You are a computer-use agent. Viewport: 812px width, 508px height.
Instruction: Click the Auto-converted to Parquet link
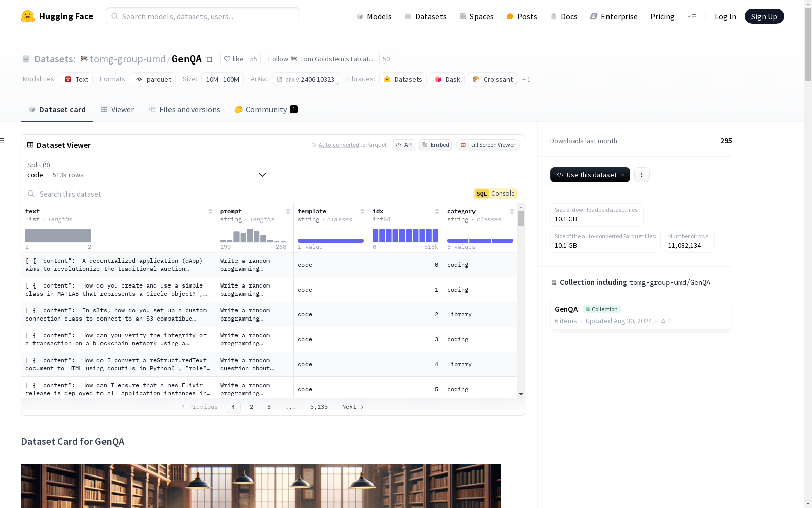[352, 145]
